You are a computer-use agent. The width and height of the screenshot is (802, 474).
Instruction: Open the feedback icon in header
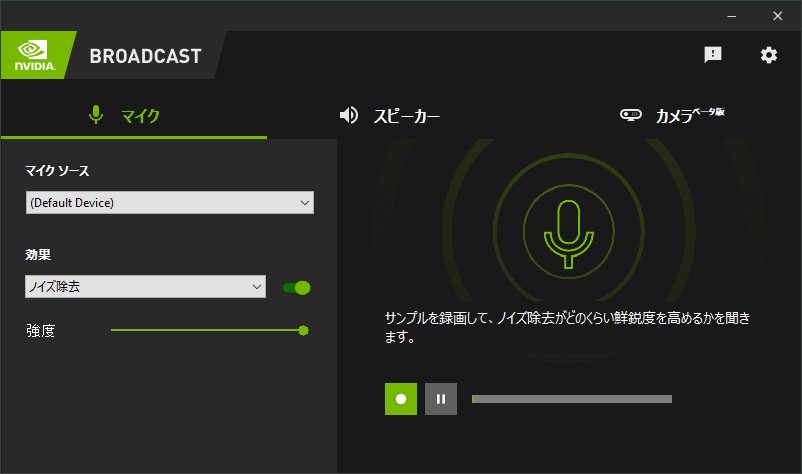712,55
